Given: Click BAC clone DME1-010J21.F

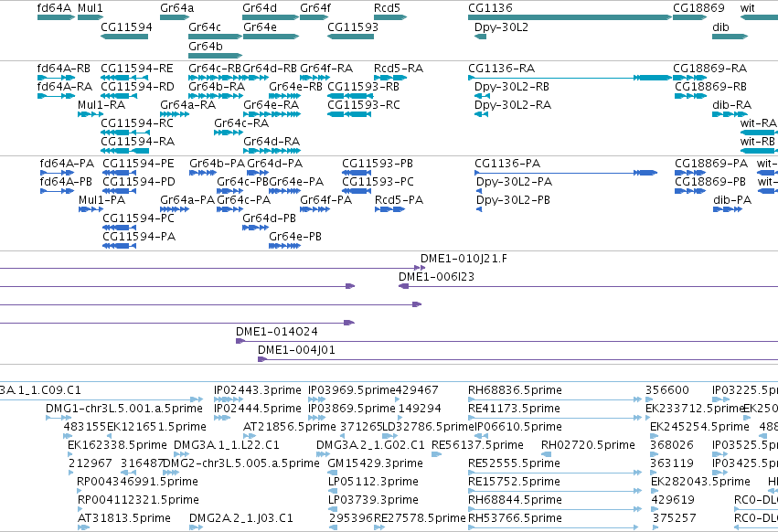Looking at the screenshot, I should [422, 268].
